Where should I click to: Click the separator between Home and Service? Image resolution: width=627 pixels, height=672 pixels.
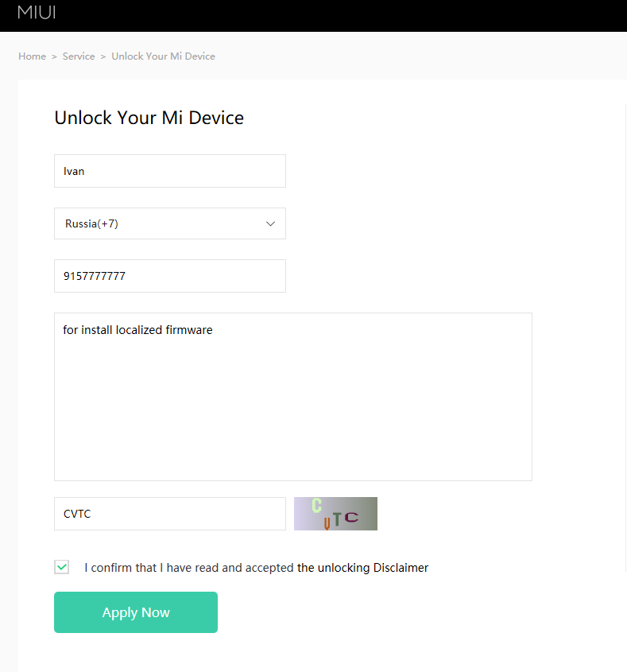(x=54, y=56)
